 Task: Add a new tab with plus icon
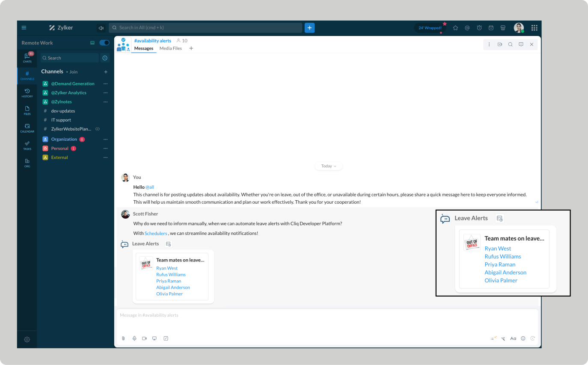[191, 48]
